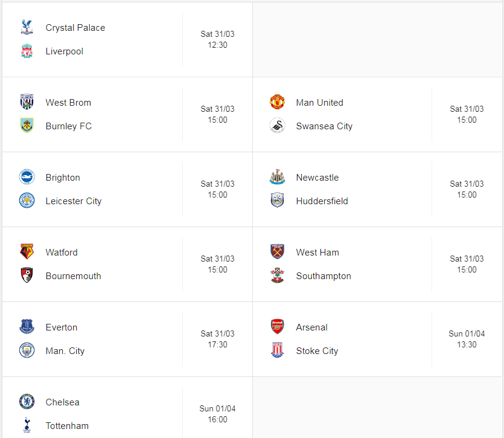Viewport: 504px width, 438px height.
Task: Select Arsenal match date Sun 01/04 13:30
Action: tap(467, 339)
